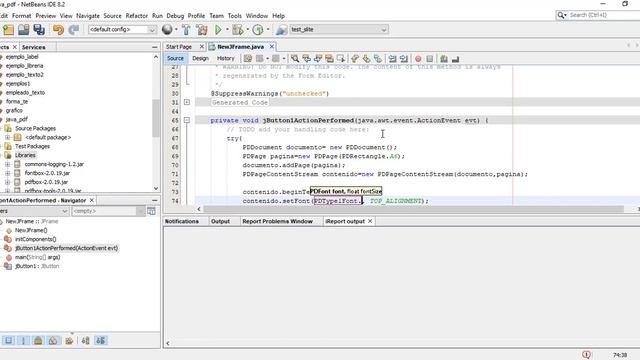Open the Report Problems Window tab
Screen dimensions: 640x360
278,221
